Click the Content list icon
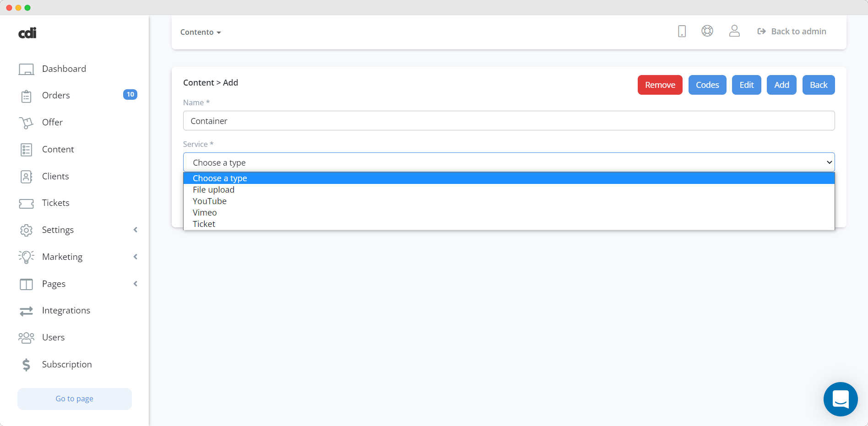 coord(26,150)
